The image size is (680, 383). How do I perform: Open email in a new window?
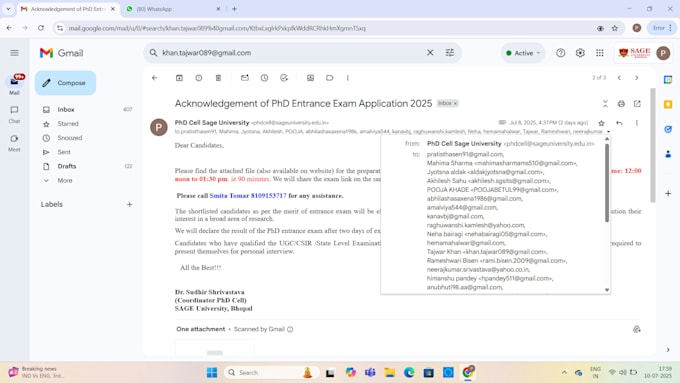[x=637, y=104]
